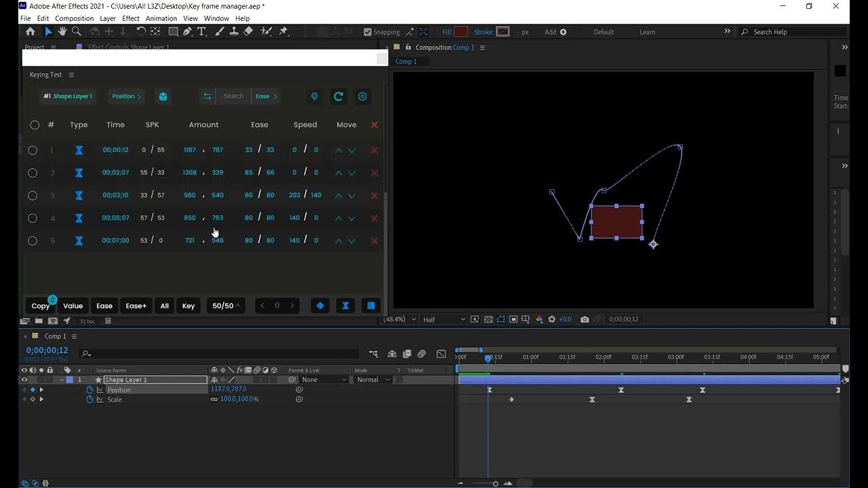Image resolution: width=868 pixels, height=488 pixels.
Task: Select the Hand tool in the toolbar
Action: [x=61, y=32]
